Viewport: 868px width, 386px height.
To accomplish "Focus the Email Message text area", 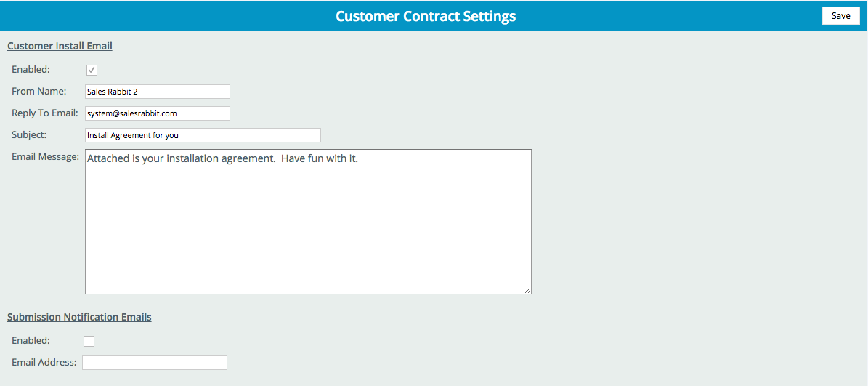I will 308,222.
